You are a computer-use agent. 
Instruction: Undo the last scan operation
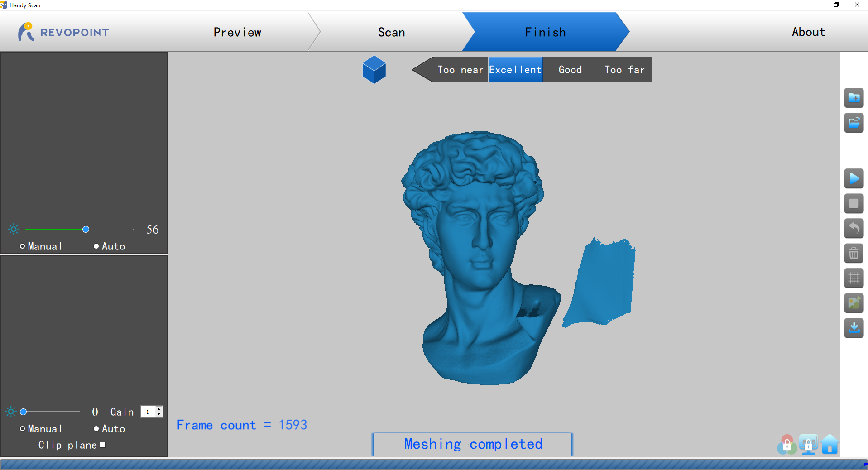[854, 229]
